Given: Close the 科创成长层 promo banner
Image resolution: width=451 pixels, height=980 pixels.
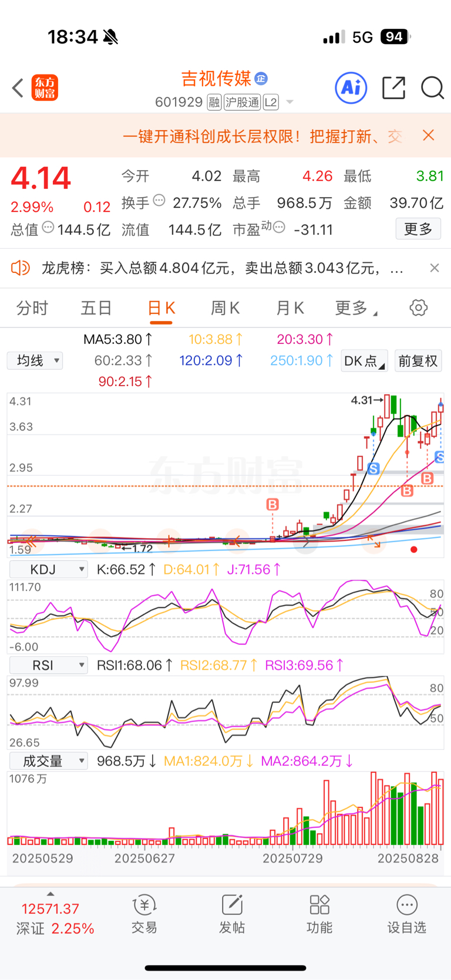Looking at the screenshot, I should 429,136.
